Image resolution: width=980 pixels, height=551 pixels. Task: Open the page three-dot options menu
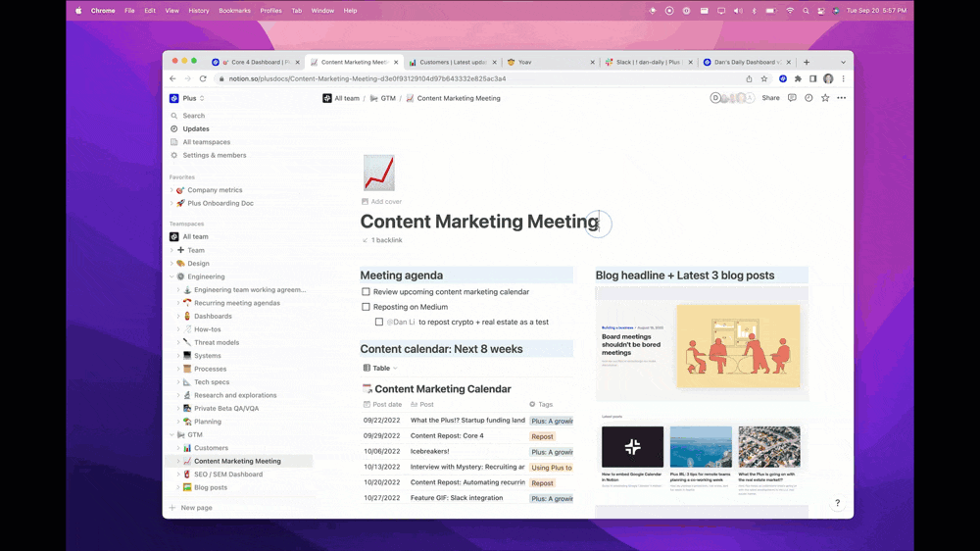pos(842,98)
